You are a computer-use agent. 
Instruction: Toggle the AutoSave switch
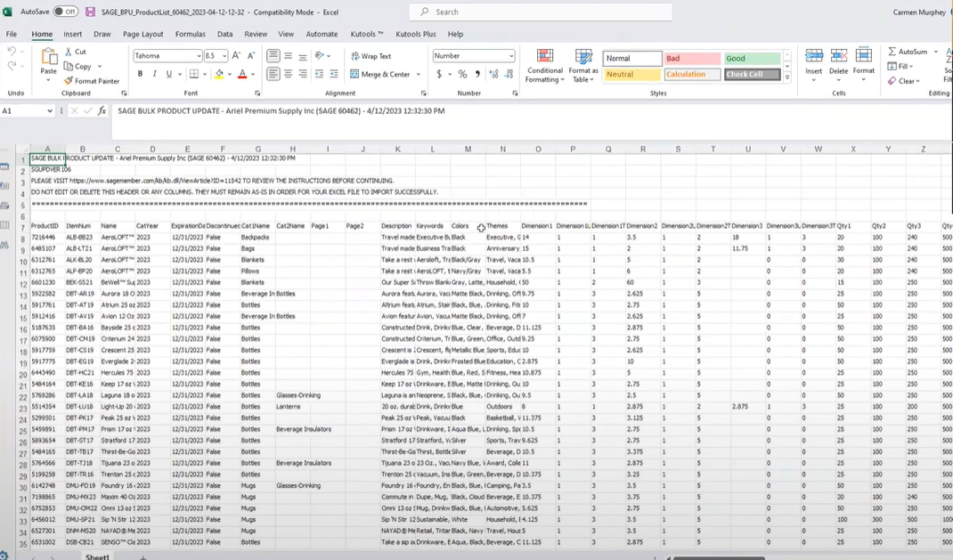pyautogui.click(x=65, y=12)
